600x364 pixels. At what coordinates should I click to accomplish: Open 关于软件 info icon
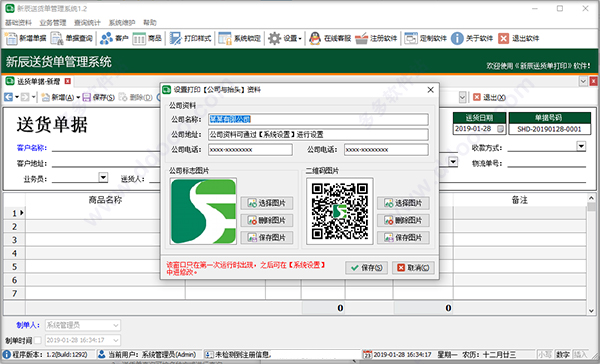click(472, 38)
